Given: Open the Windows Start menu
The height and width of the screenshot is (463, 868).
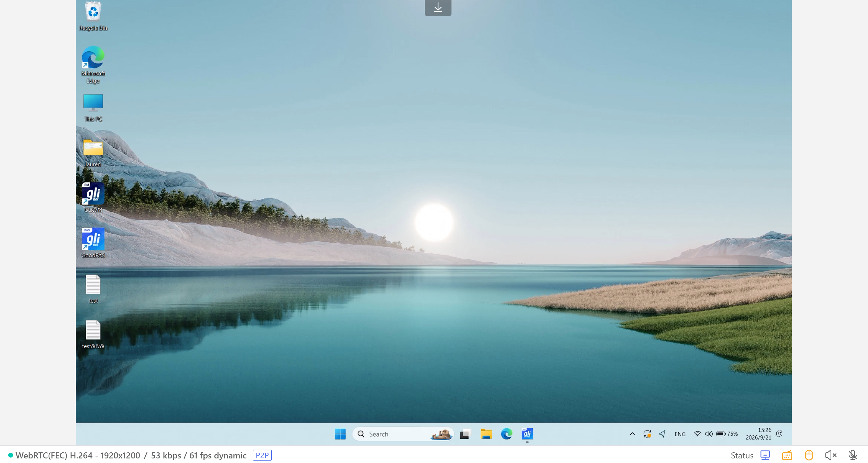Looking at the screenshot, I should (340, 434).
